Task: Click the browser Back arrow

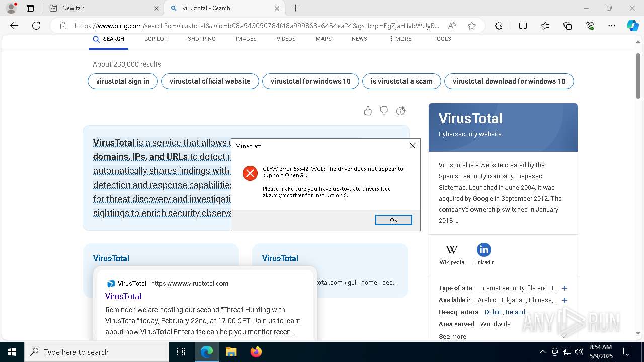Action: (x=14, y=26)
